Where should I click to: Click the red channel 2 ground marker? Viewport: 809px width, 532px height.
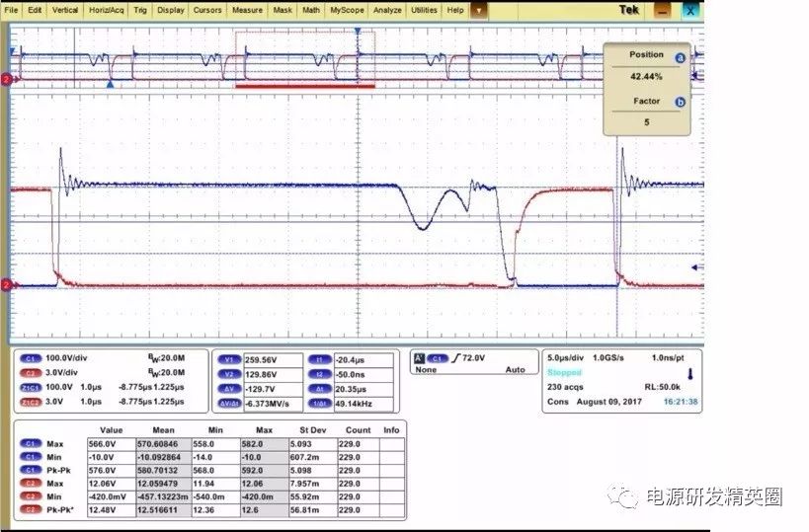[6, 285]
